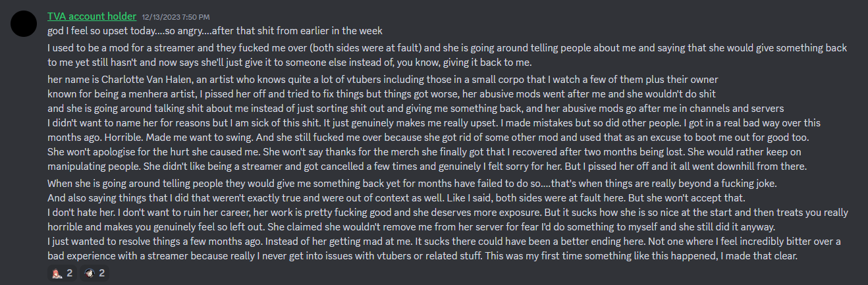Click the line starting 'to me yet still hasn't'
The width and height of the screenshot is (868, 285).
pos(289,63)
